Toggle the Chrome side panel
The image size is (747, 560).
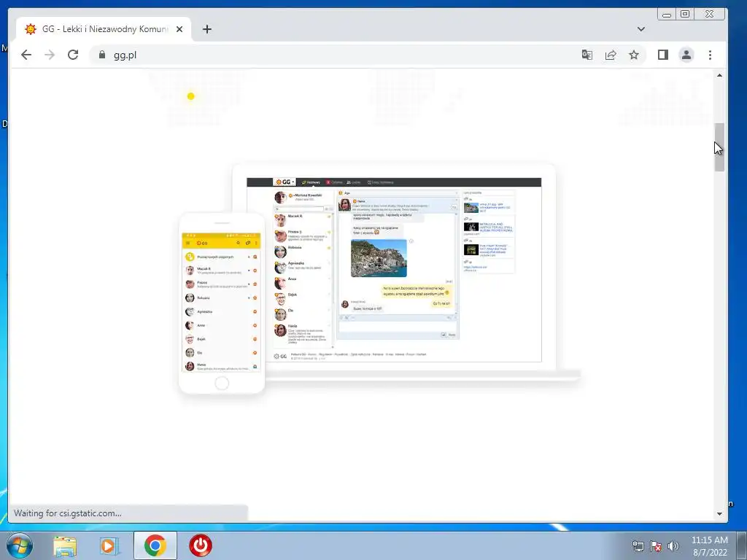(x=662, y=55)
